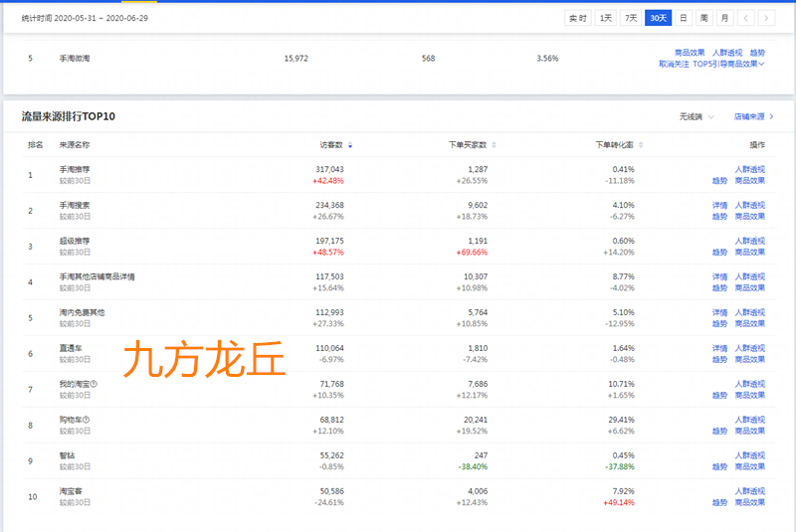Screen dimensions: 796x532
Task: Go to previous period arrow
Action: [x=745, y=18]
